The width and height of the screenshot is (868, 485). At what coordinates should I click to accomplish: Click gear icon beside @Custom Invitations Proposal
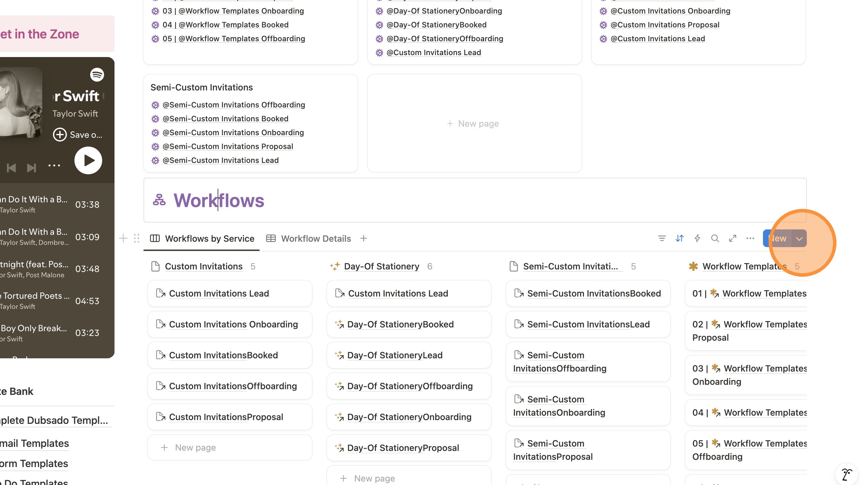click(x=603, y=25)
